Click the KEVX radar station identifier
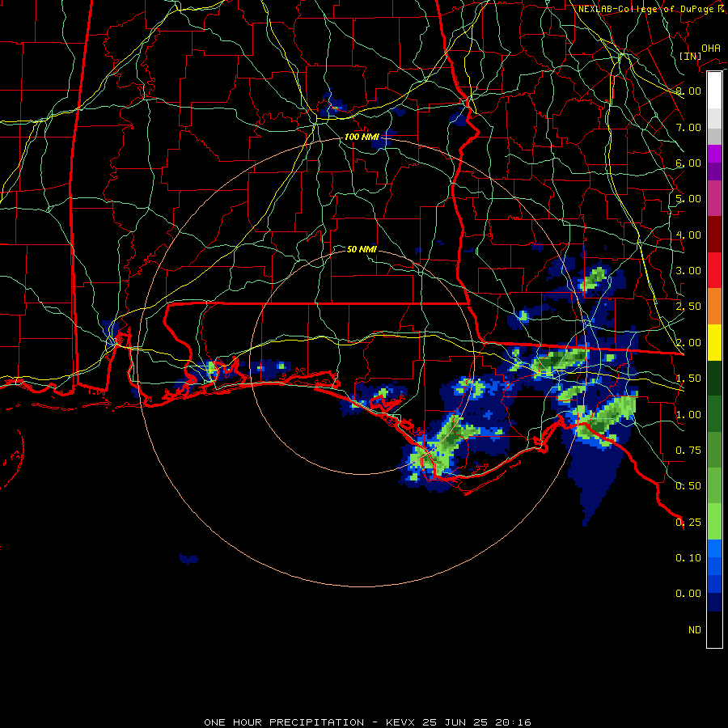The width and height of the screenshot is (728, 728). pyautogui.click(x=402, y=722)
